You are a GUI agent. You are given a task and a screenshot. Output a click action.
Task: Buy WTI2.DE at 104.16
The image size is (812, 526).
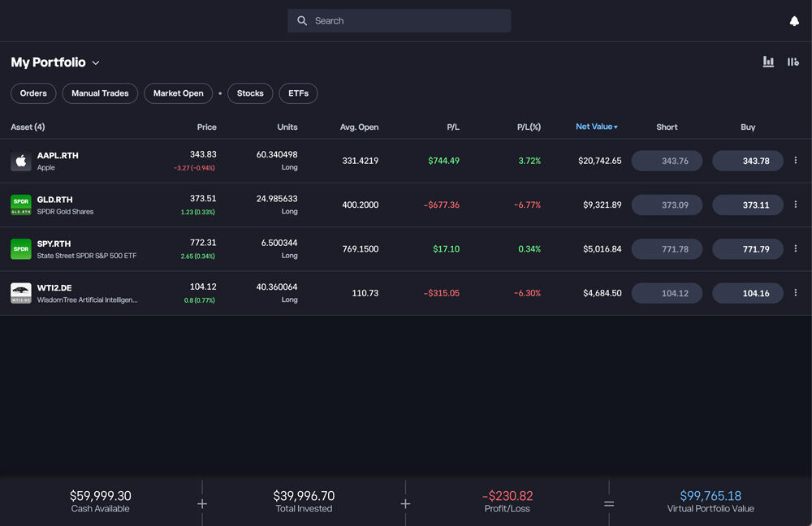(x=748, y=293)
